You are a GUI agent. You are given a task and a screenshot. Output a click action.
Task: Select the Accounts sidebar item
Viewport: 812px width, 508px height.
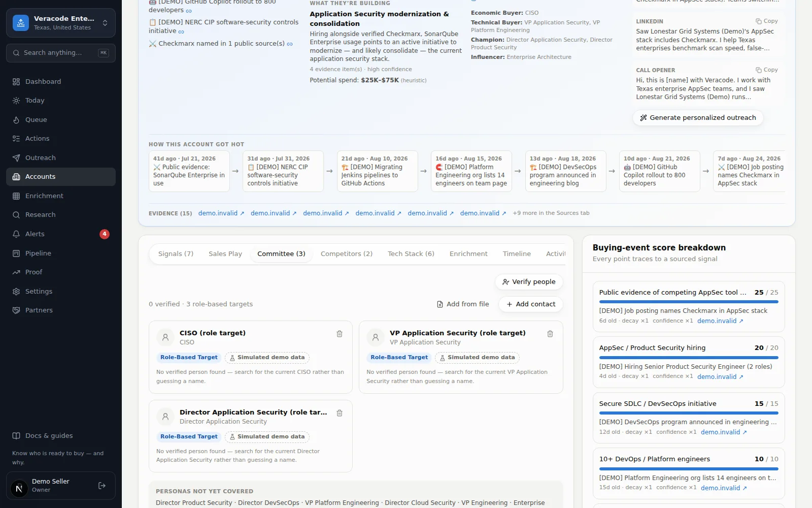(x=61, y=177)
